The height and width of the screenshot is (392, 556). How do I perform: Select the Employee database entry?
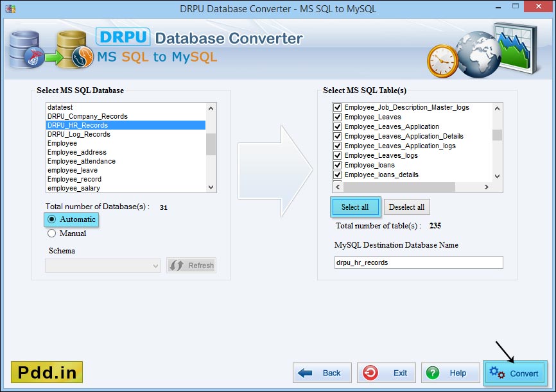tap(126, 143)
